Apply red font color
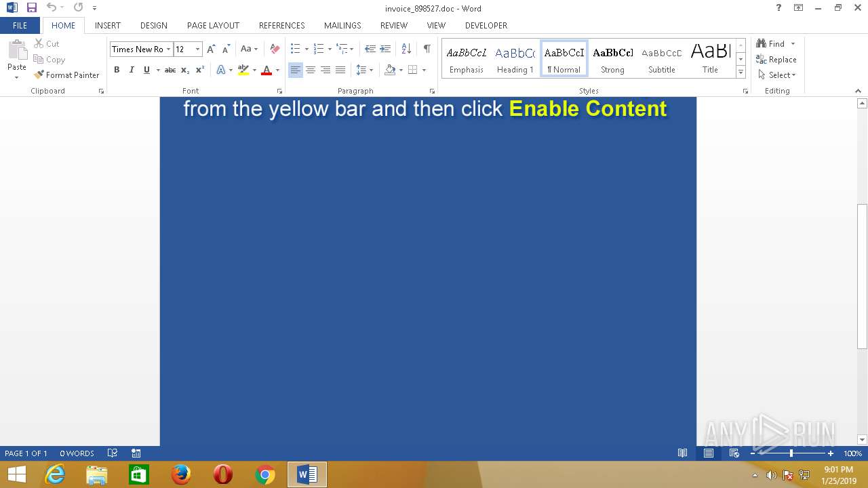Screen dimensions: 868x488 (x=267, y=70)
